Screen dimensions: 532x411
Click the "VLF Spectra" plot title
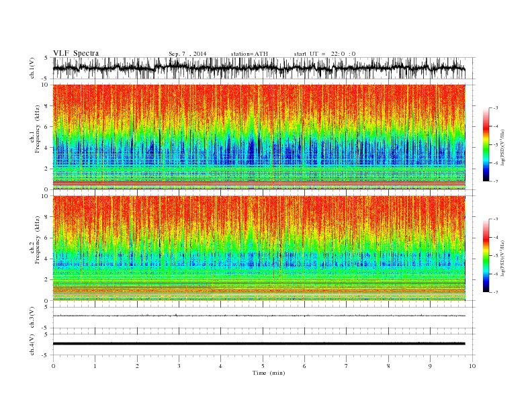point(76,53)
